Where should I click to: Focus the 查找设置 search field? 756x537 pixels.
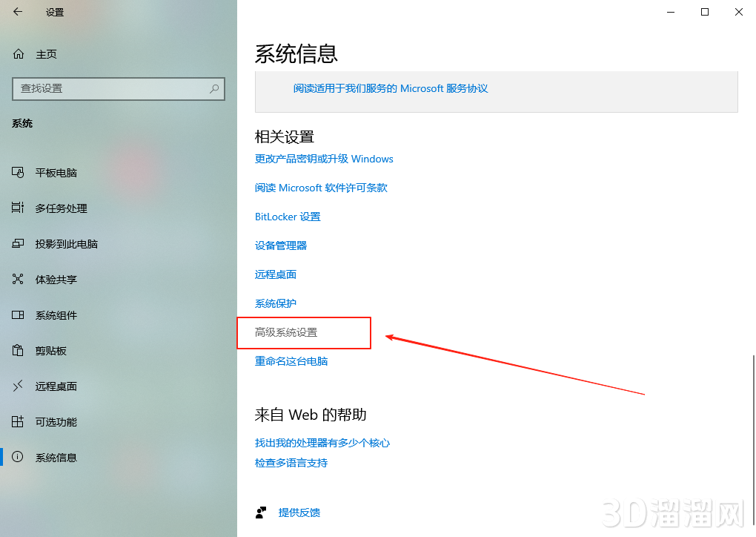119,89
